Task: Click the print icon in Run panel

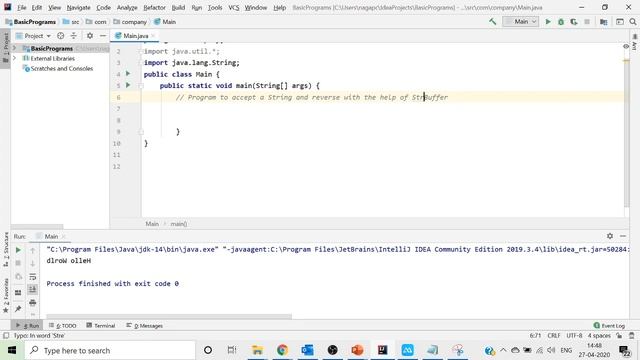Action: click(33, 302)
